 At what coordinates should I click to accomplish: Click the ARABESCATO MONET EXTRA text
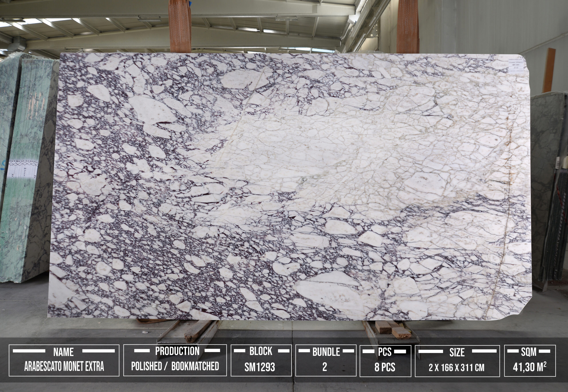(64, 367)
